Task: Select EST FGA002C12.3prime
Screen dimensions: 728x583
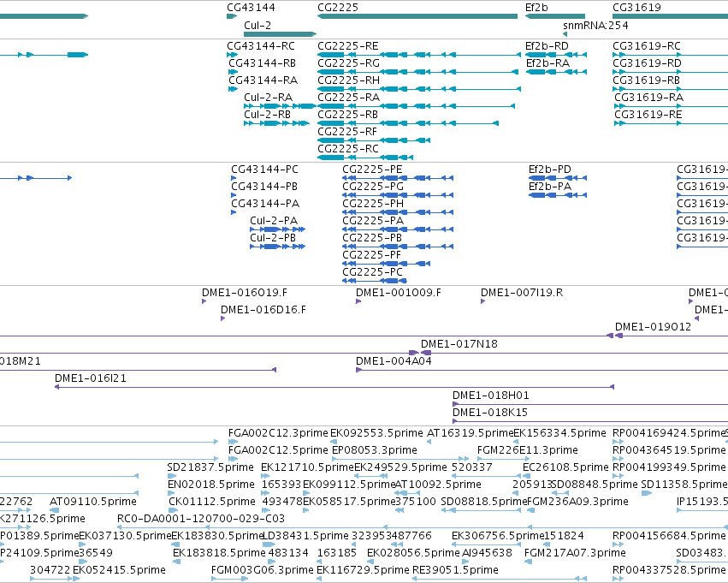Action: (x=278, y=434)
